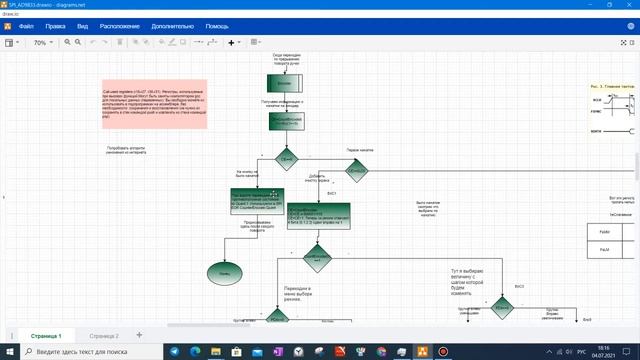
Task: Open Mail app from the taskbar
Action: coord(258,351)
